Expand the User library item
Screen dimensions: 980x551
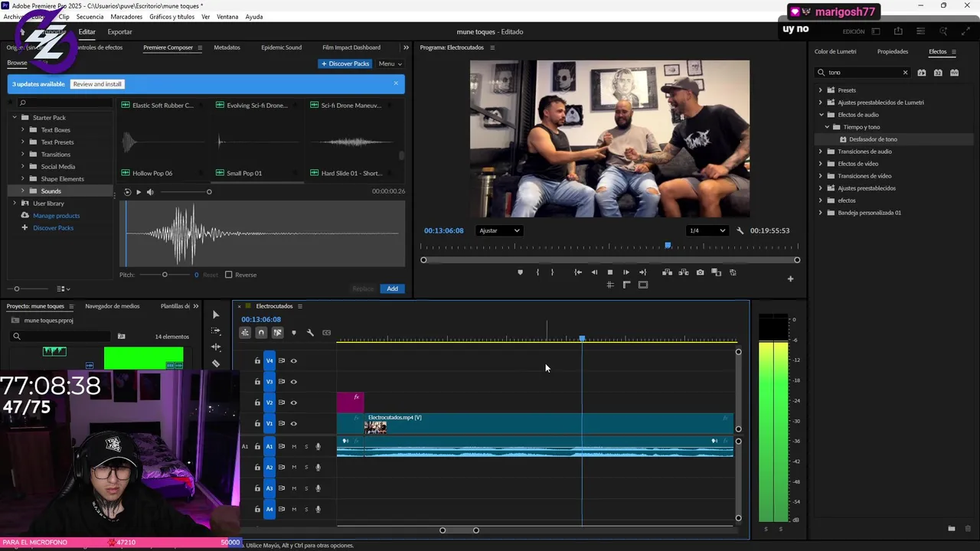[x=14, y=204]
